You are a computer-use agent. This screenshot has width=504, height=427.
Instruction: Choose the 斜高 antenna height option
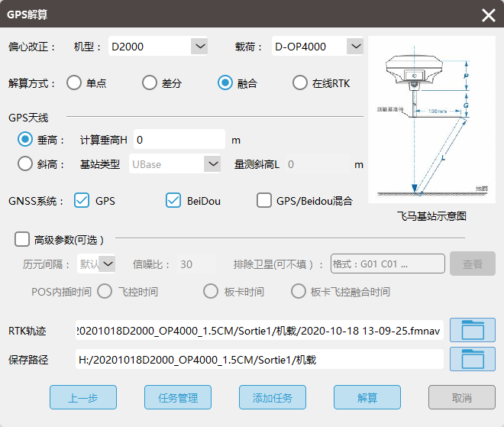(x=25, y=163)
